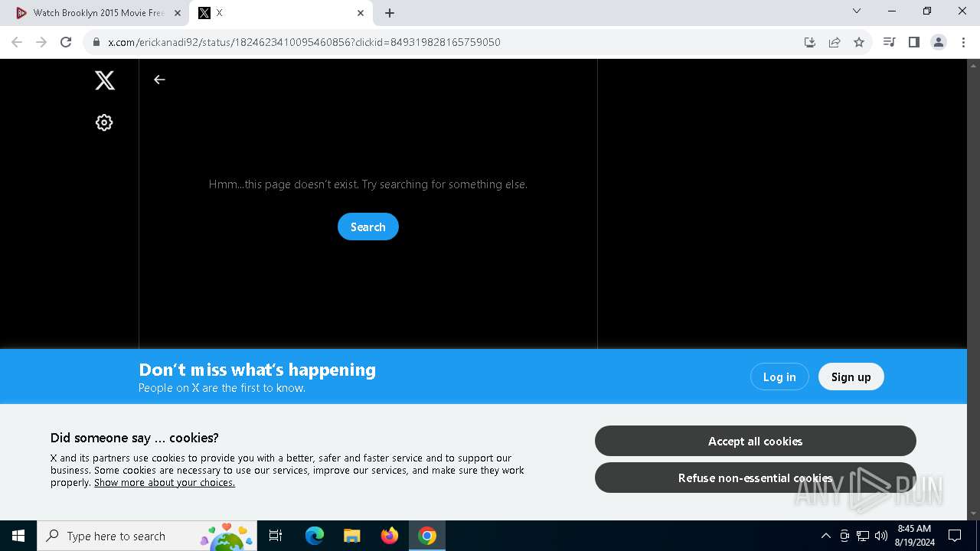Reload the current page
This screenshot has width=980, height=551.
[x=66, y=42]
